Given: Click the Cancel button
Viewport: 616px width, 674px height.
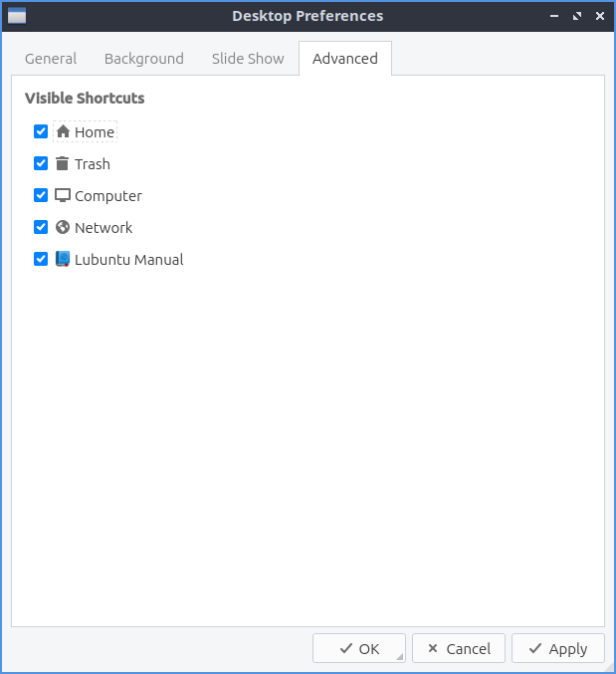Looking at the screenshot, I should pyautogui.click(x=458, y=649).
